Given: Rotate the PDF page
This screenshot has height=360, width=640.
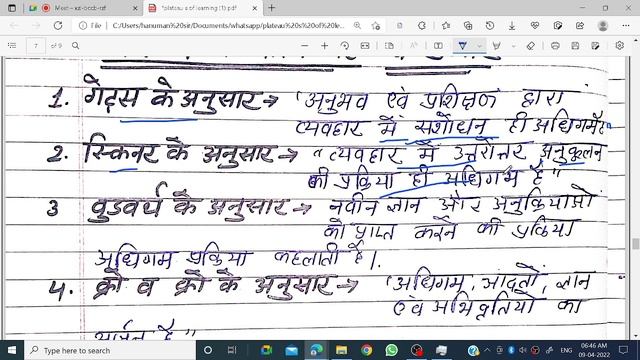Looking at the screenshot, I should [x=345, y=46].
